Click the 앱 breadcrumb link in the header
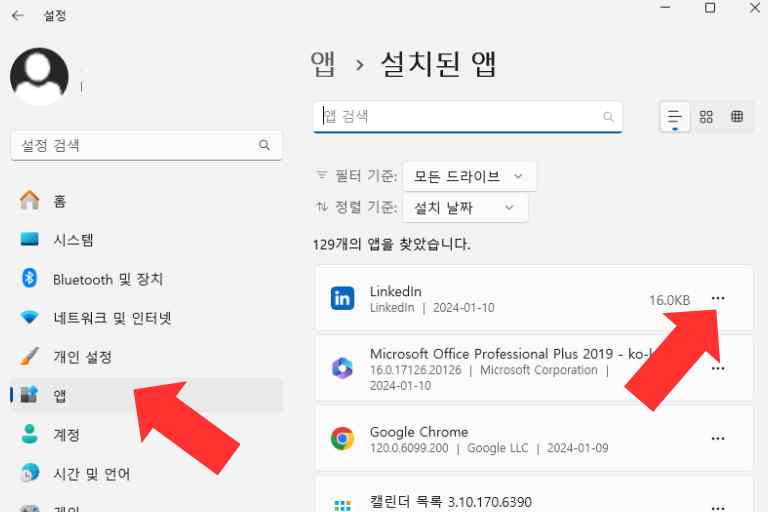 click(323, 64)
